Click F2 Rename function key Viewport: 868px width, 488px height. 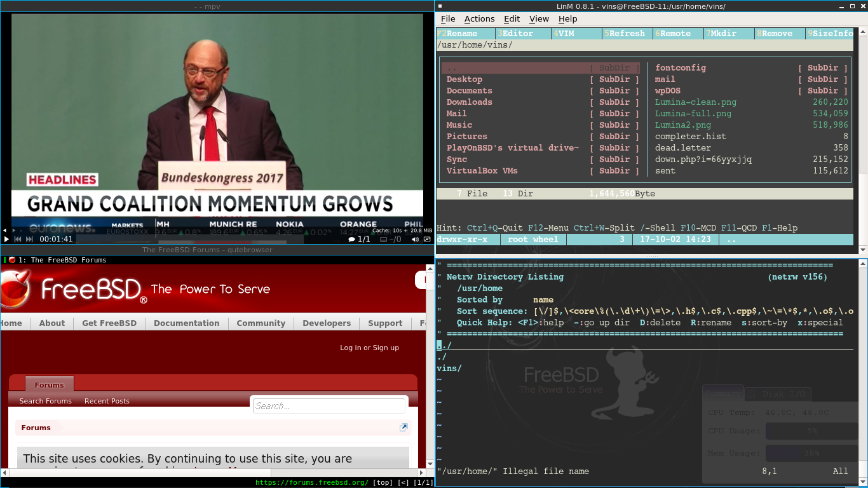coord(465,34)
